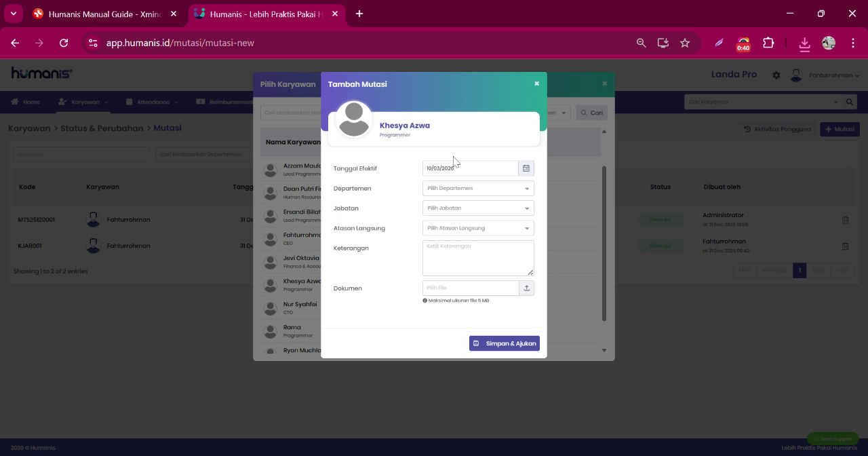Open the browser downloads icon
This screenshot has width=868, height=456.
tap(804, 43)
